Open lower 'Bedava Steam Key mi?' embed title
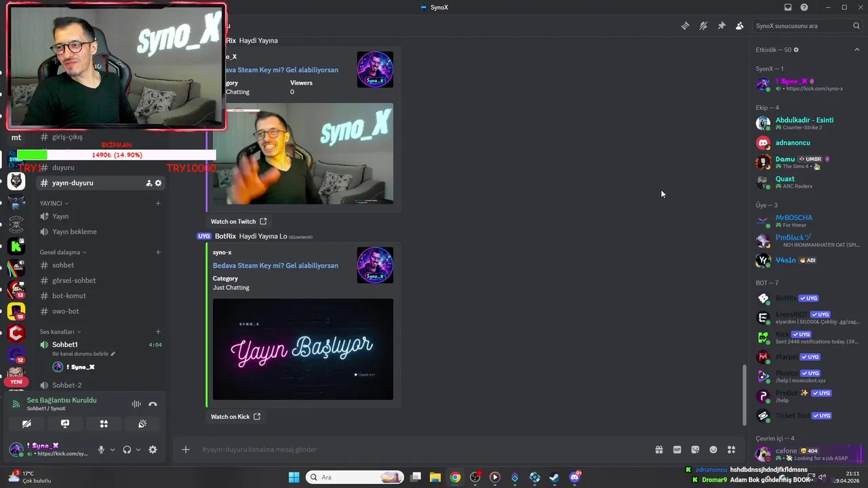The height and width of the screenshot is (488, 868). [x=275, y=265]
